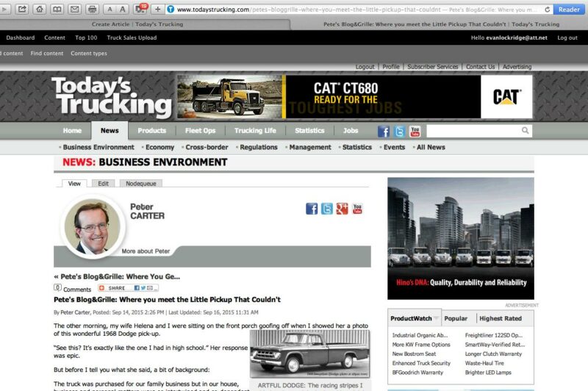Screen dimensions: 588x391
Task: Open Peter Carter's YouTube icon
Action: coord(357,209)
